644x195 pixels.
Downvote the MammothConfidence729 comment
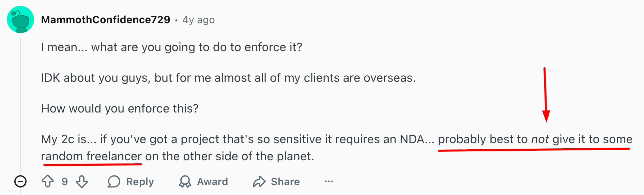tap(82, 181)
